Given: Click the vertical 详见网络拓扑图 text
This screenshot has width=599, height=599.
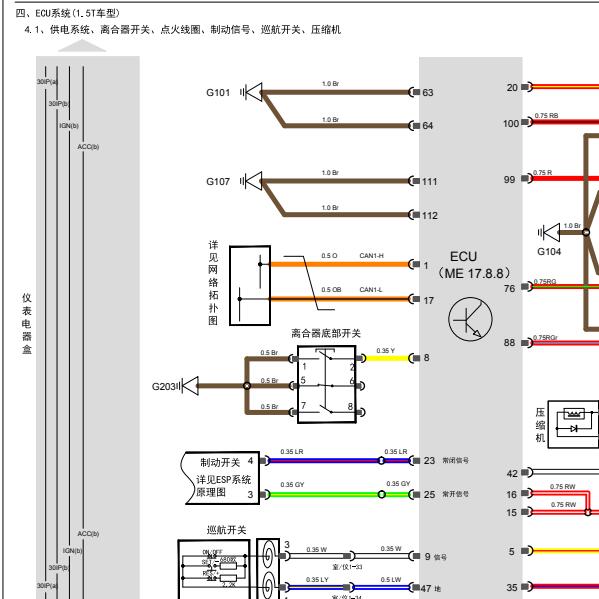Looking at the screenshot, I should 213,283.
